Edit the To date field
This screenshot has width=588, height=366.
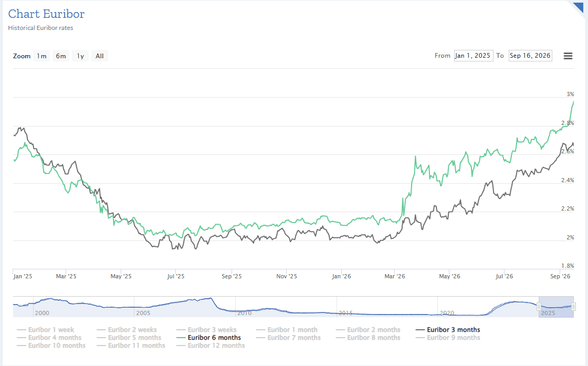530,56
